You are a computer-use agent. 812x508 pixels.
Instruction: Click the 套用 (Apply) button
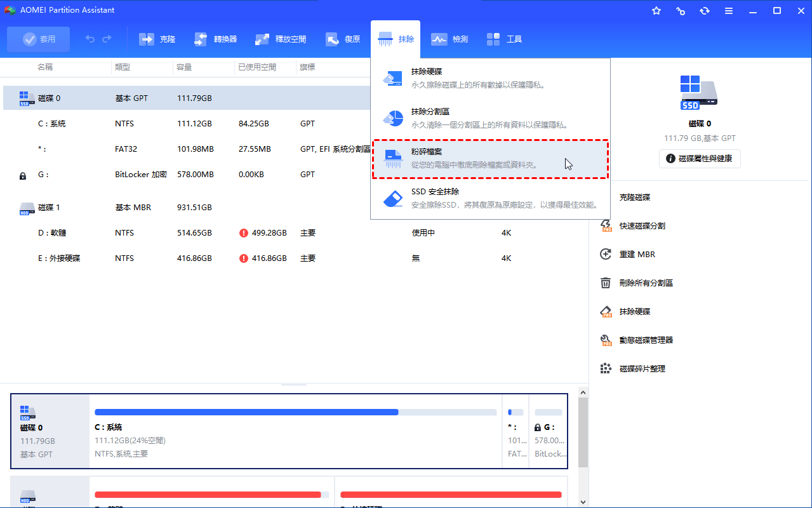39,39
